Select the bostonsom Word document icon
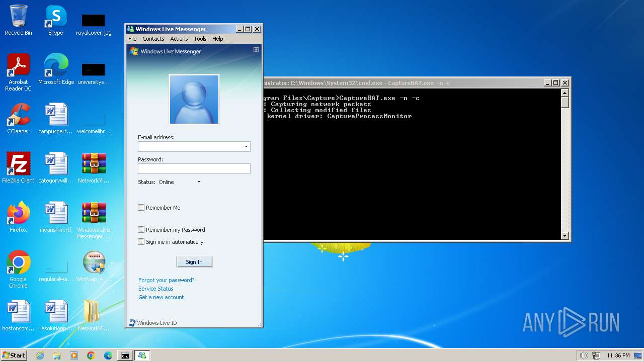The height and width of the screenshot is (362, 644). (x=18, y=316)
